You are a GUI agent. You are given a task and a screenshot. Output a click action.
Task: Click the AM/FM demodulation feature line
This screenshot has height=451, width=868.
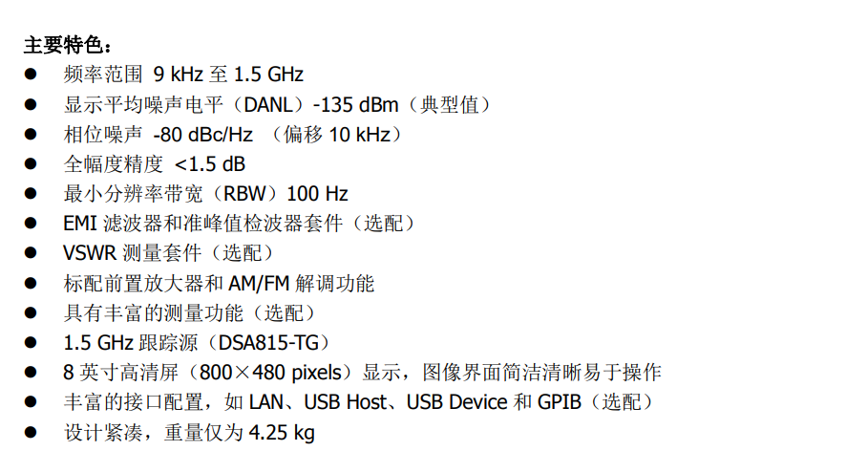[x=220, y=283]
